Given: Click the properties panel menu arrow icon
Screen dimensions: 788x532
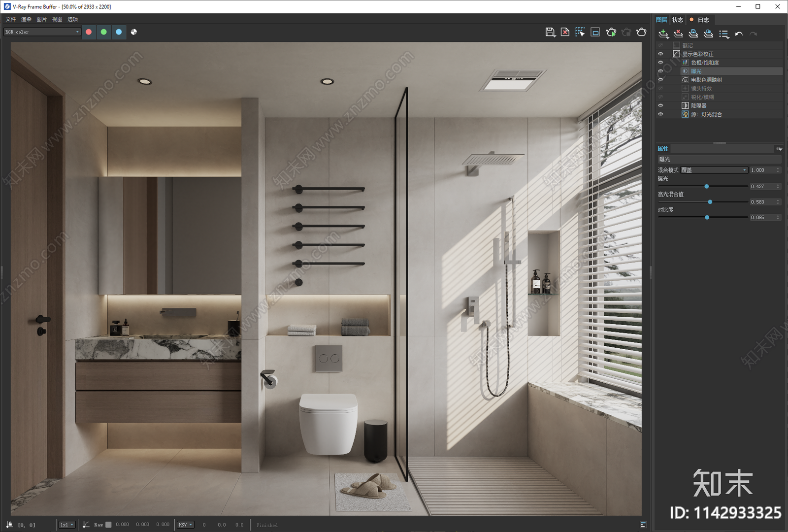Looking at the screenshot, I should coord(779,149).
